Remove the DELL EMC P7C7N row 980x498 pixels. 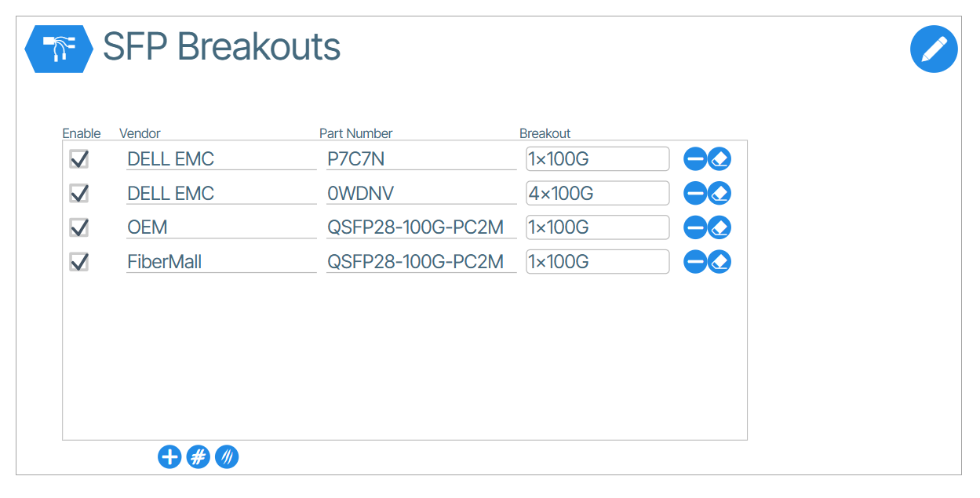click(695, 159)
